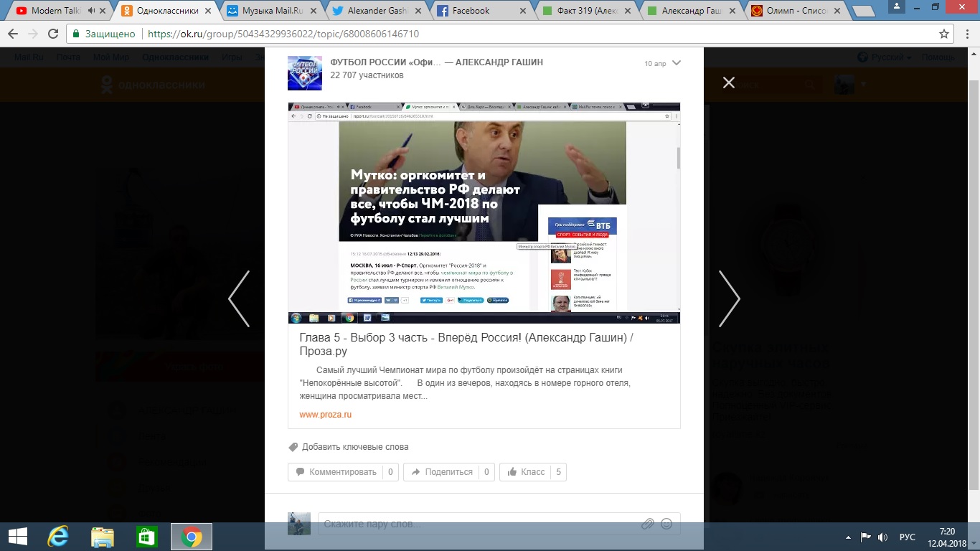
Task: Switch to the Facebook tab
Action: (479, 11)
